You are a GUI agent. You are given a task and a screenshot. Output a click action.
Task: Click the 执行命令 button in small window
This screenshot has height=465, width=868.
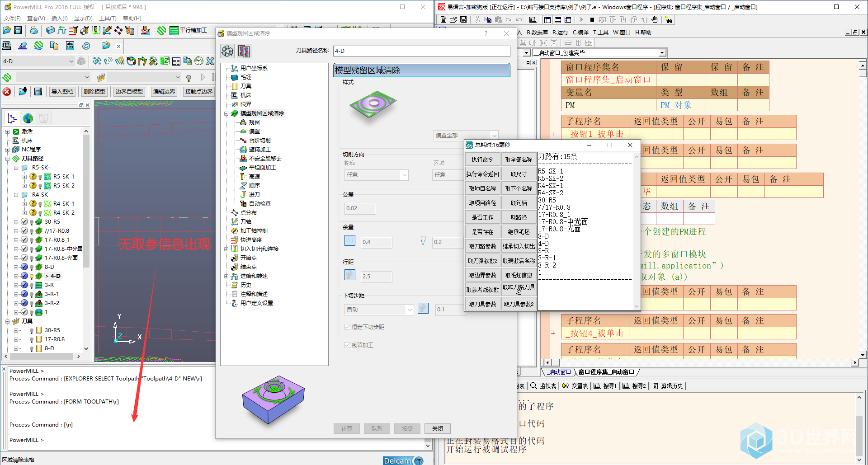(482, 160)
